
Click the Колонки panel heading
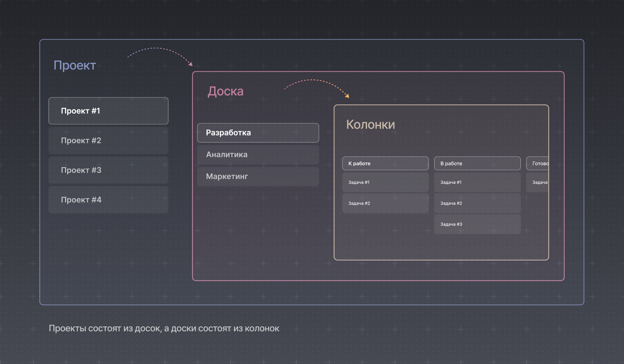[x=370, y=125]
